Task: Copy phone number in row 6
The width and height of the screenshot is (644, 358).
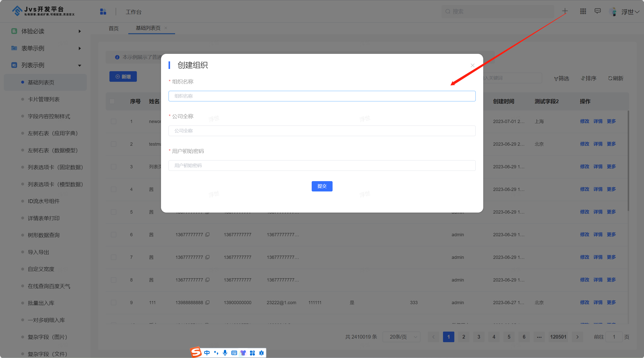Action: pos(207,234)
